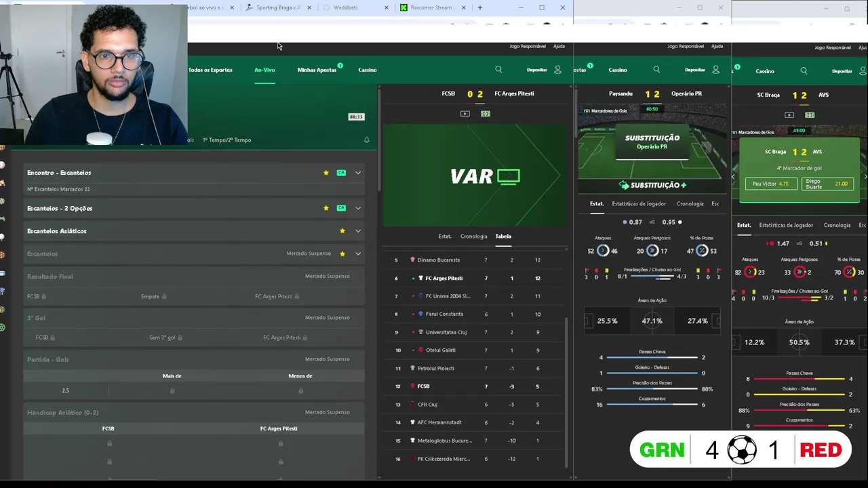
Task: Unfavorite Encontro - Escanteios star
Action: [x=326, y=173]
